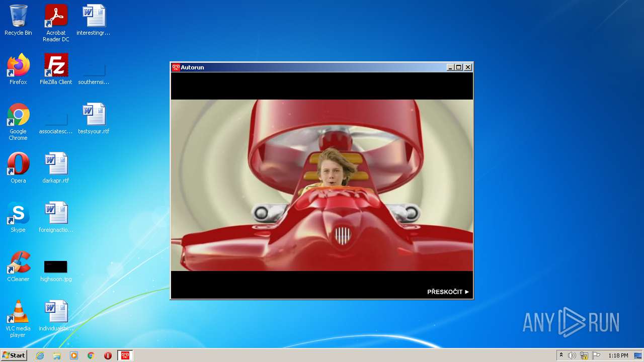Image resolution: width=644 pixels, height=362 pixels.
Task: Open the network status tray icon
Action: [x=584, y=355]
